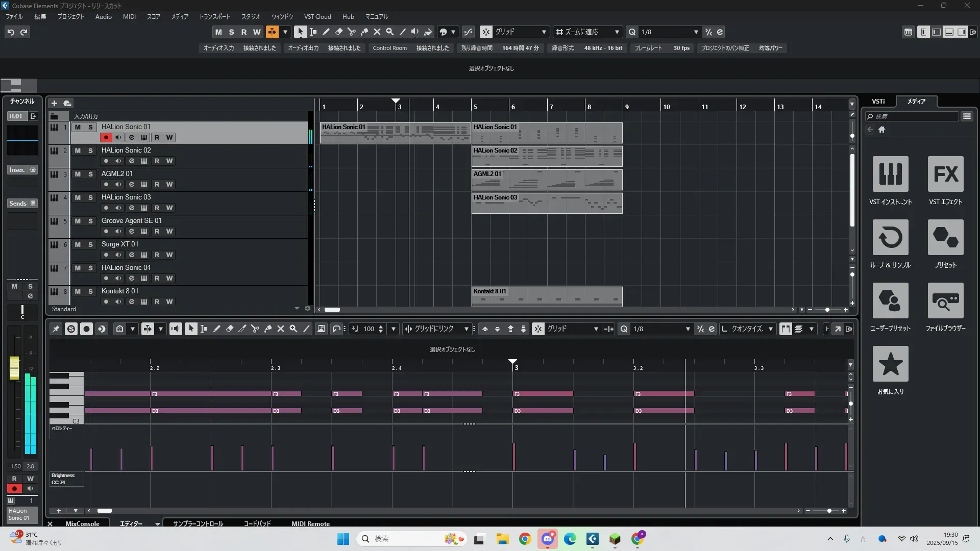Image resolution: width=980 pixels, height=551 pixels.
Task: Open Loops & Samples media tile
Action: pos(890,238)
